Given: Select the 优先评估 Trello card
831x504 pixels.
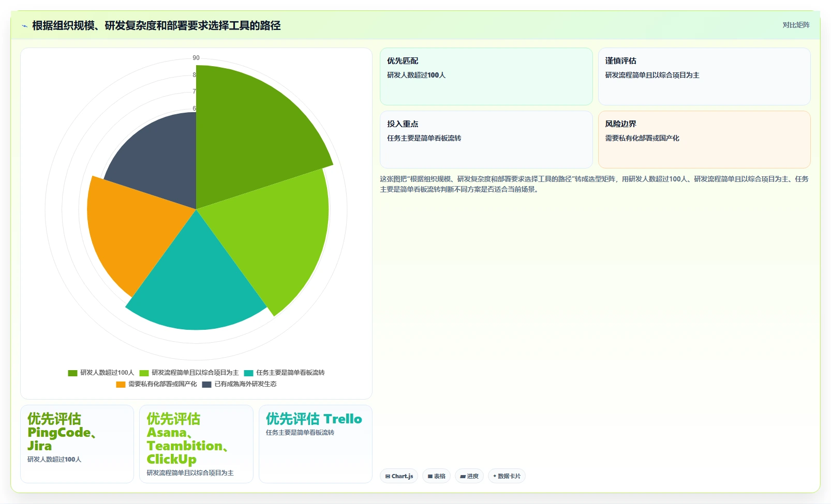Looking at the screenshot, I should pos(316,444).
